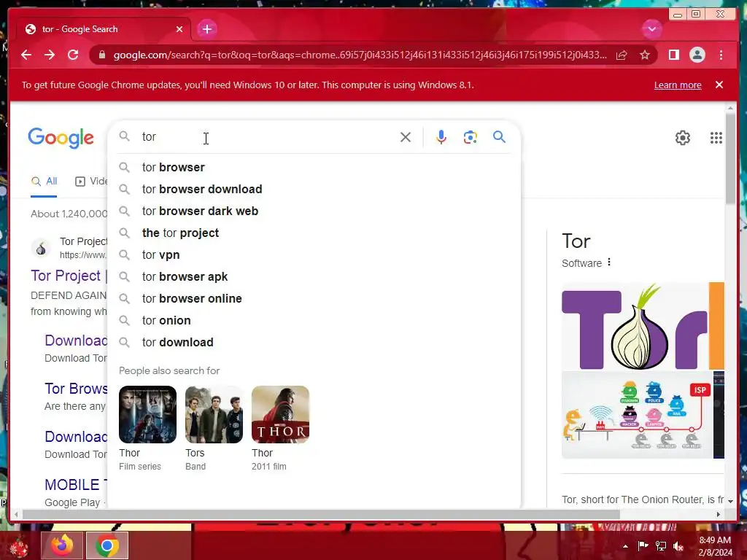This screenshot has height=560, width=747.
Task: Open the Tors Band thumbnail
Action: [214, 415]
